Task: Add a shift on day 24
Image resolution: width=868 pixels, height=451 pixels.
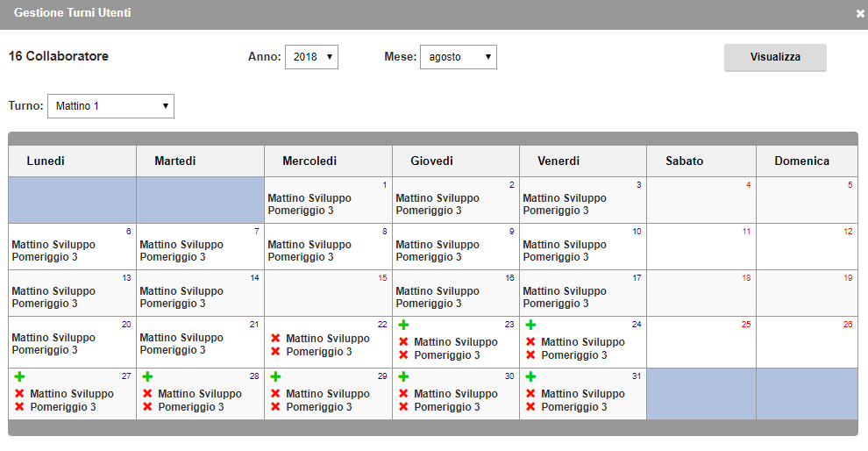Action: tap(530, 325)
